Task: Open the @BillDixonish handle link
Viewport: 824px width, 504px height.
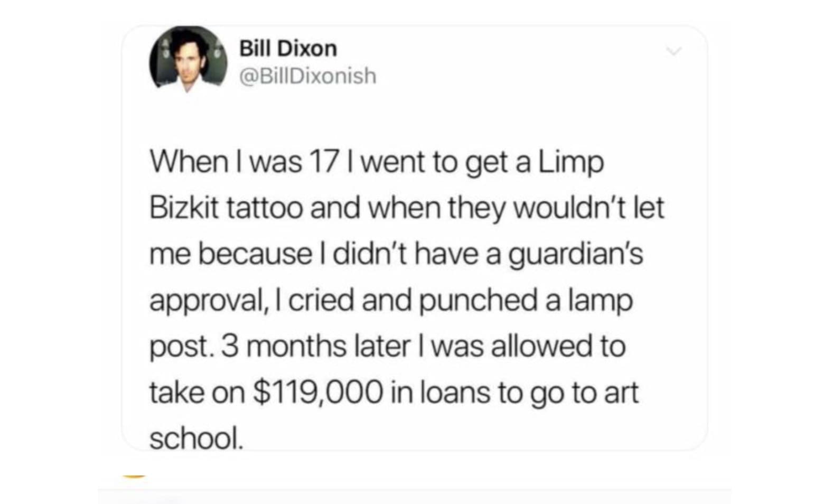Action: (x=308, y=76)
